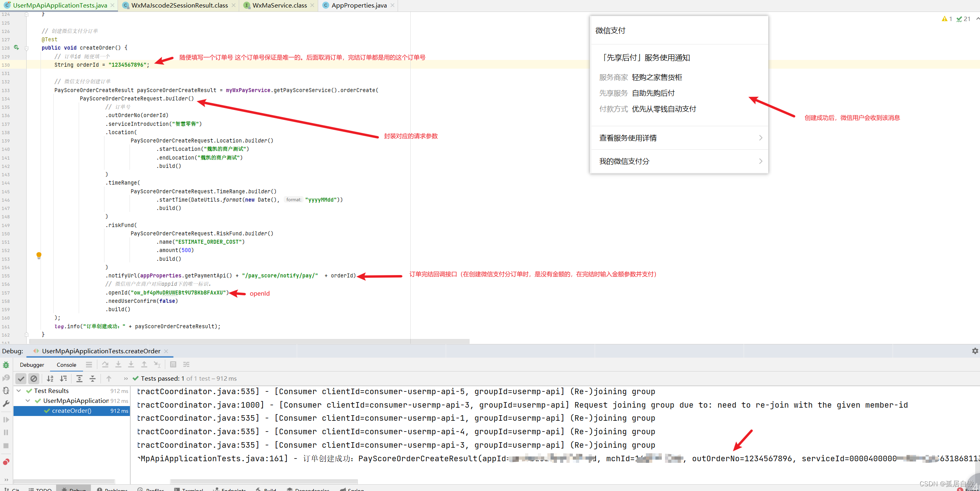The width and height of the screenshot is (980, 491).
Task: Toggle Show Passed tests checkmark button
Action: pos(21,379)
